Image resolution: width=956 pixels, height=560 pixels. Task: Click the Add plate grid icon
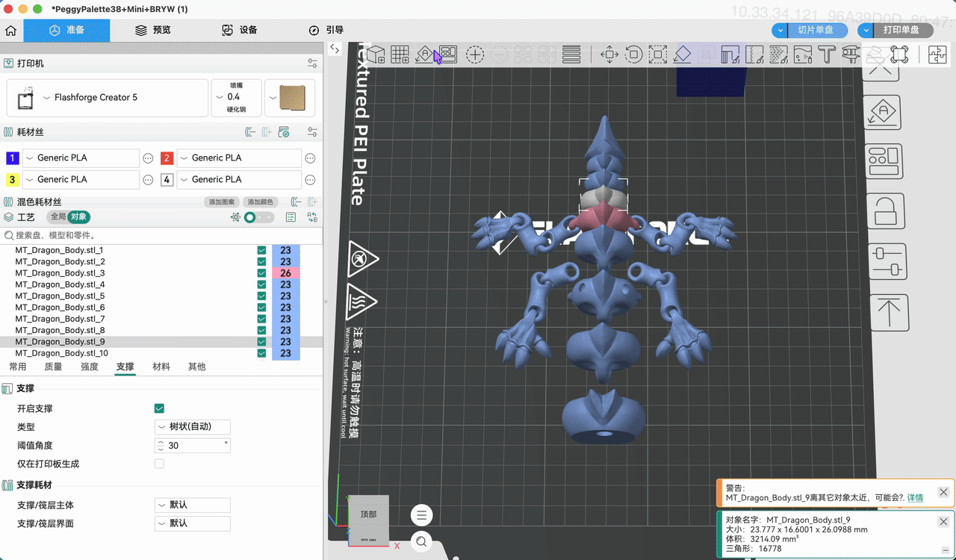(x=400, y=55)
